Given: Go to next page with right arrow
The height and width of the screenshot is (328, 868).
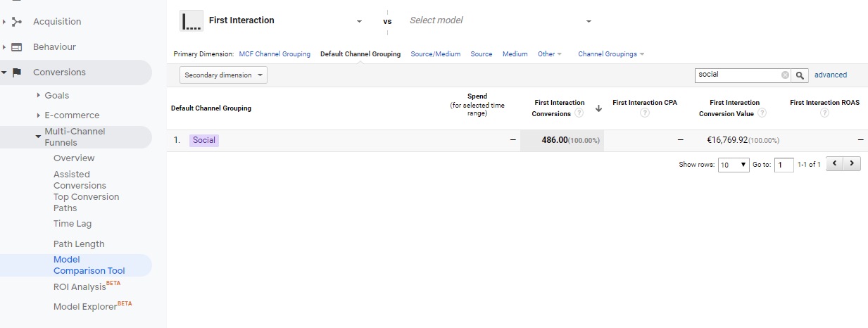Looking at the screenshot, I should (852, 164).
